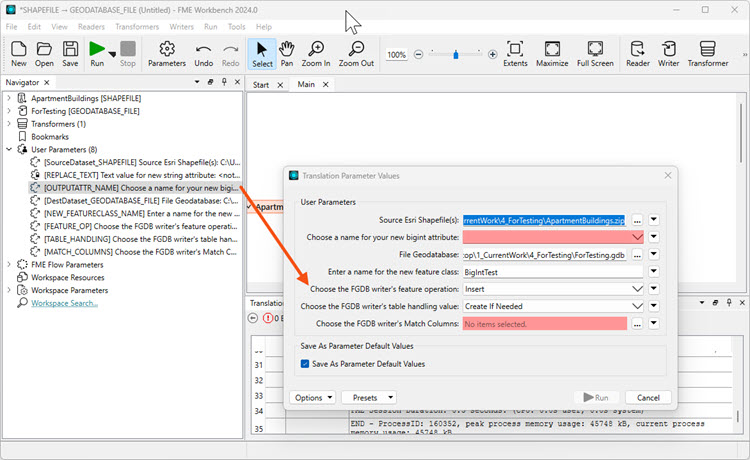Click the Navigator panel pin icon
Image resolution: width=750 pixels, height=460 pixels.
[224, 82]
